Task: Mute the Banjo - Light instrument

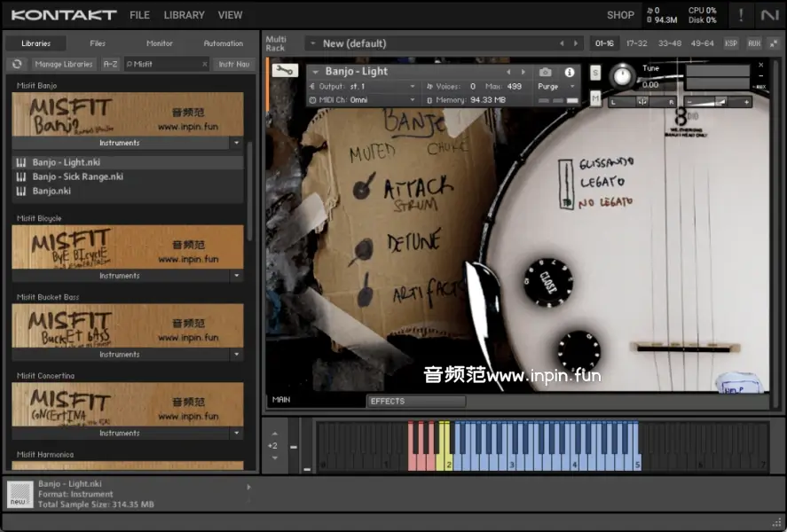Action: (x=595, y=98)
